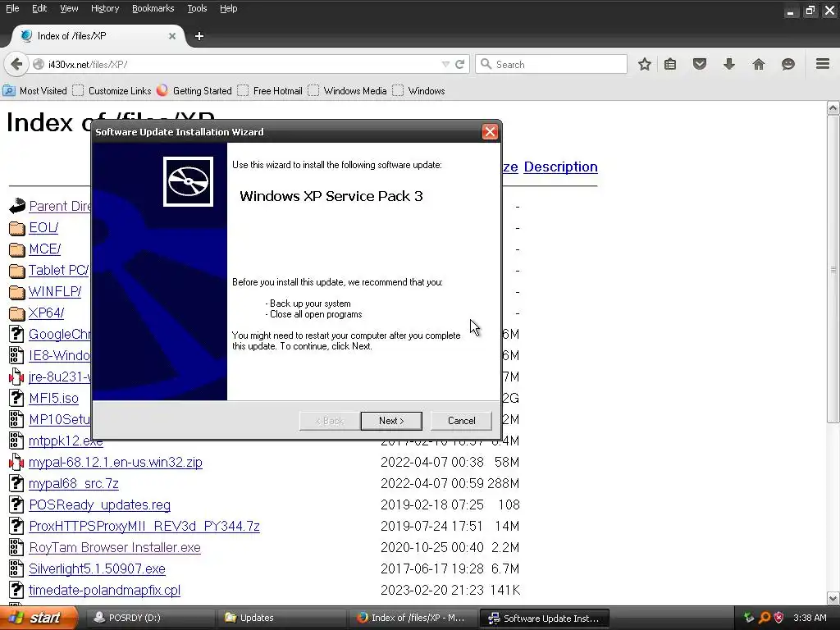Sort by the Description column link

coord(560,167)
